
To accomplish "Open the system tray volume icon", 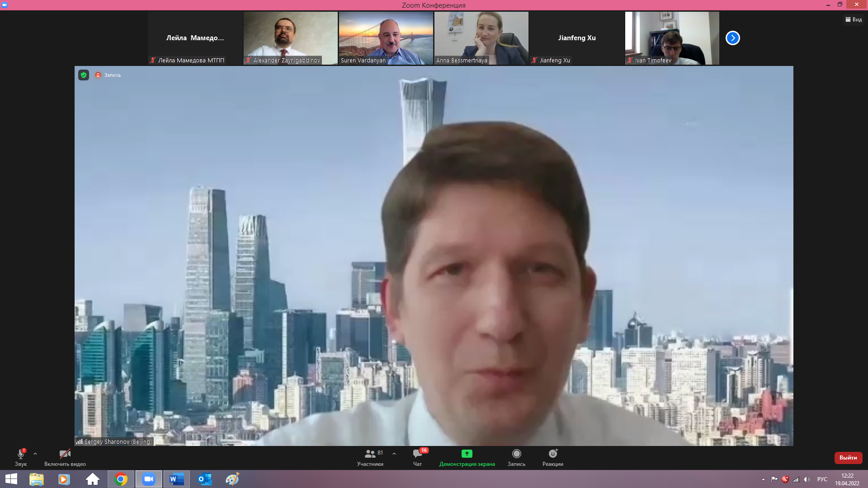I will [x=807, y=479].
